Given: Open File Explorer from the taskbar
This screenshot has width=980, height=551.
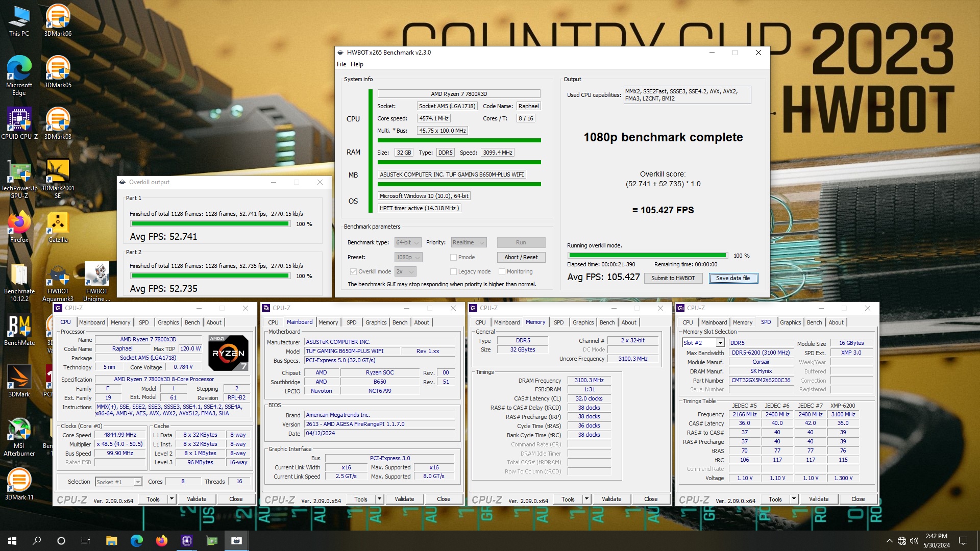Looking at the screenshot, I should click(111, 541).
